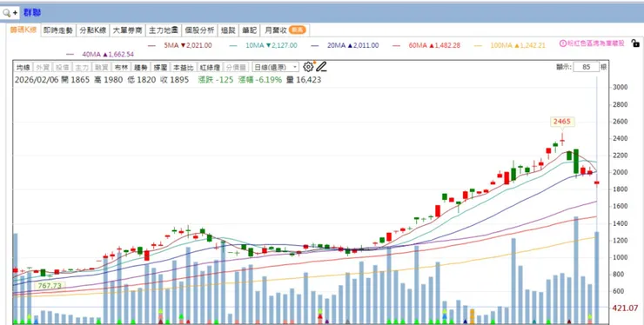Click the 20MA ▲2,011.00 legend text

coord(352,45)
